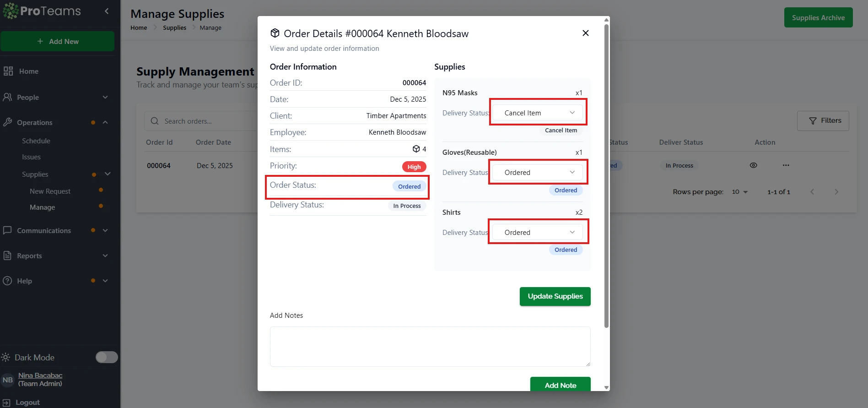
Task: Open Shirts delivery status dropdown
Action: pyautogui.click(x=538, y=232)
